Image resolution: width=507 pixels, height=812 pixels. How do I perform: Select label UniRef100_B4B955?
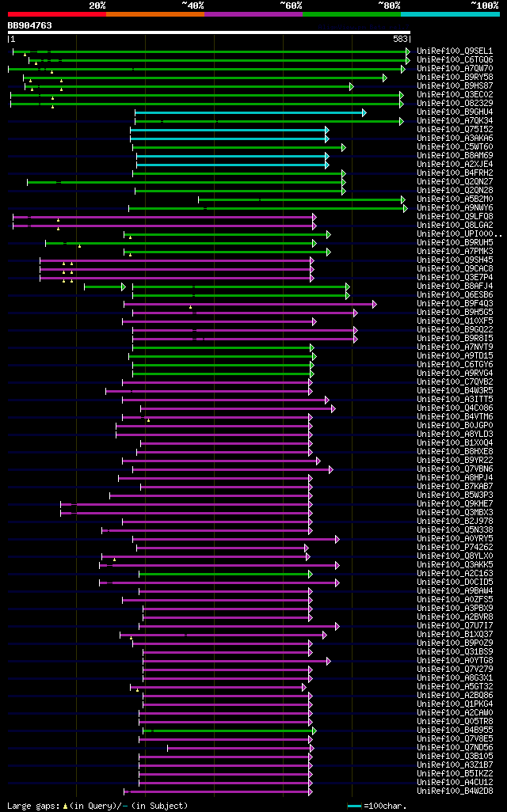click(x=455, y=730)
